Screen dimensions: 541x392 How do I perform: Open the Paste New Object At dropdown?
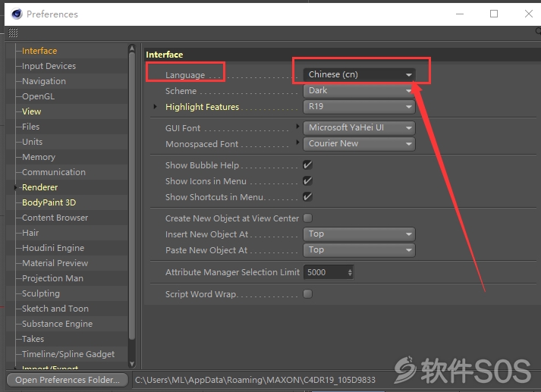[x=359, y=250]
